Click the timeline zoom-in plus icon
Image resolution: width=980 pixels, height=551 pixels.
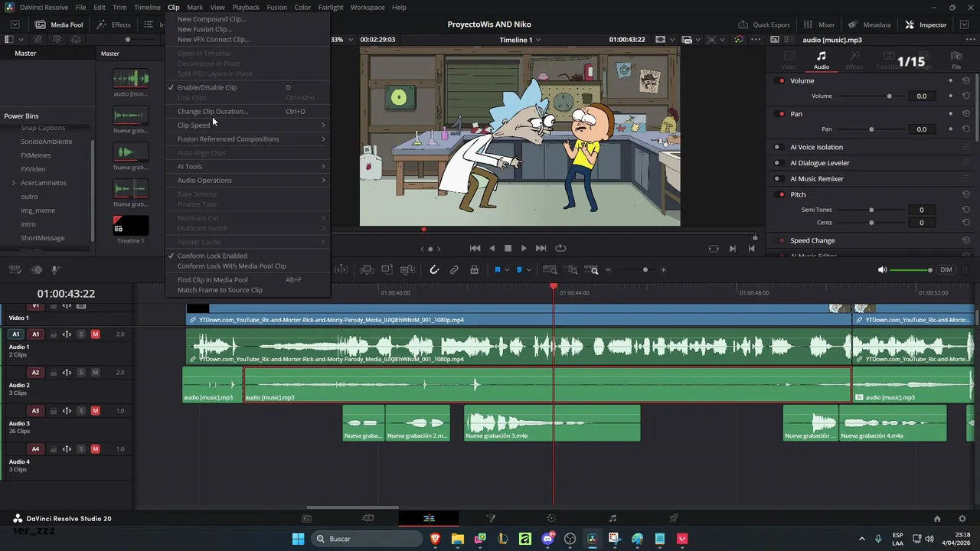pos(663,269)
